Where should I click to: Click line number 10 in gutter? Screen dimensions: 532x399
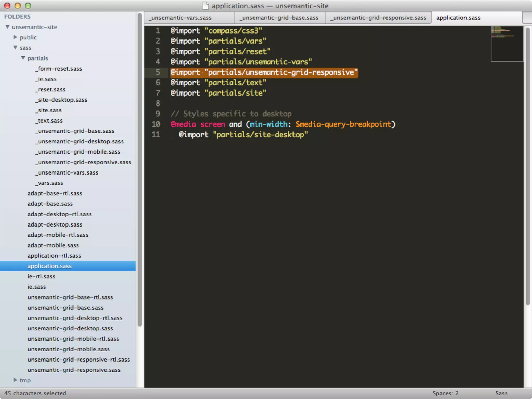[156, 124]
